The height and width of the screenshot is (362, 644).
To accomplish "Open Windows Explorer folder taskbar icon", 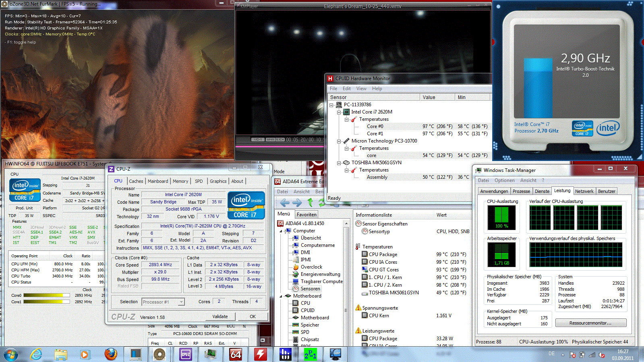I will click(61, 354).
